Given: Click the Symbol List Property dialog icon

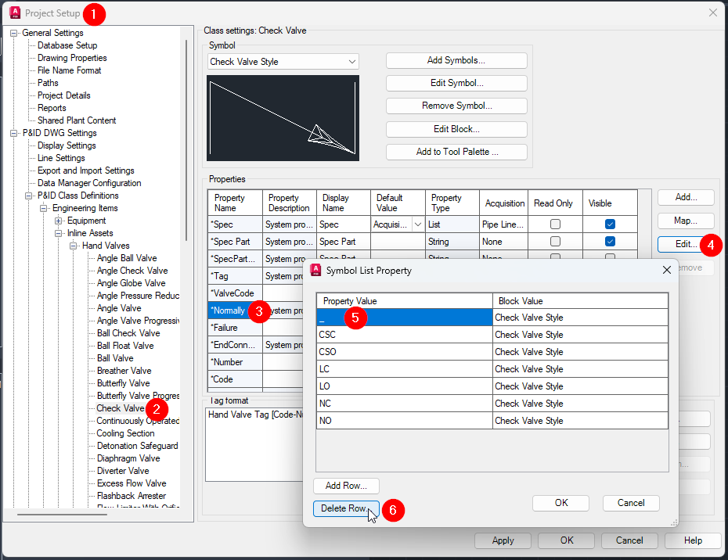Looking at the screenshot, I should [x=315, y=270].
